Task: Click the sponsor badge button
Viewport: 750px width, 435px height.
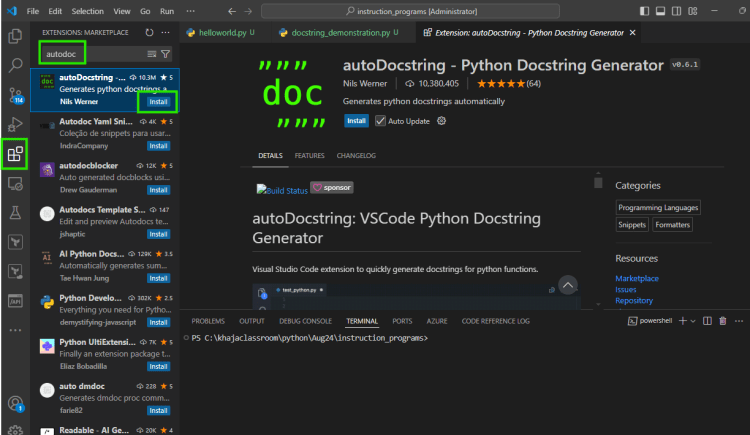Action: tap(332, 188)
